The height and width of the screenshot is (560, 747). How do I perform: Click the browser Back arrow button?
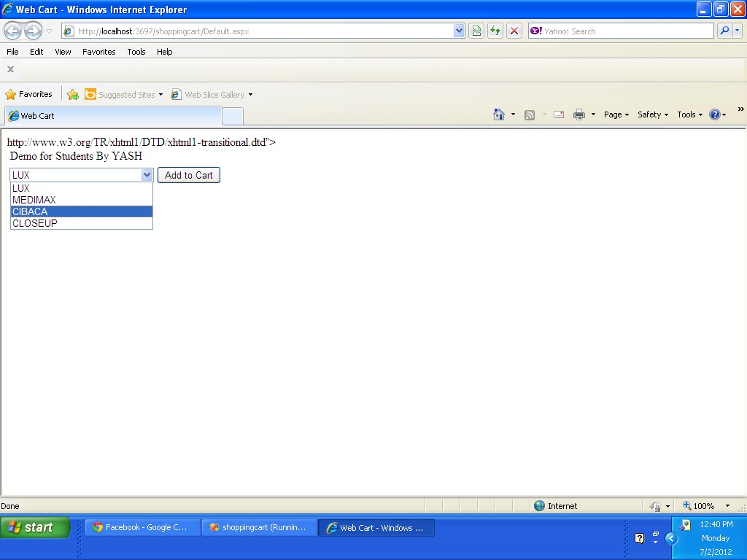click(x=13, y=31)
